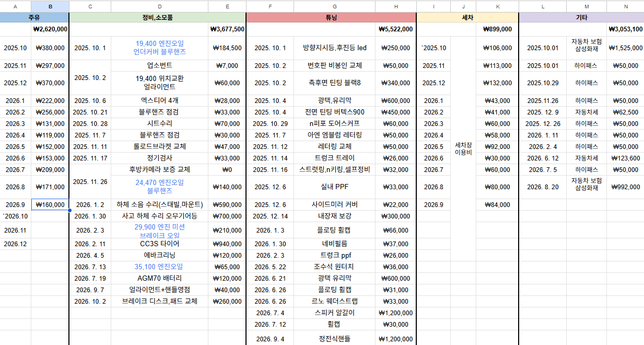The image size is (644, 345).
Task: Grab the fill handle of the selected cell
Action: coord(69,211)
